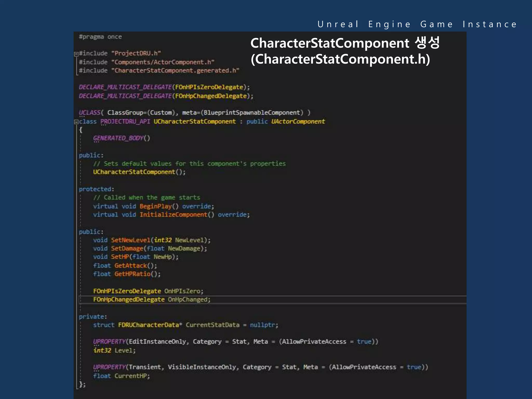Click the GetHPRatio function name
Screen dimensions: 532x399
(x=132, y=274)
